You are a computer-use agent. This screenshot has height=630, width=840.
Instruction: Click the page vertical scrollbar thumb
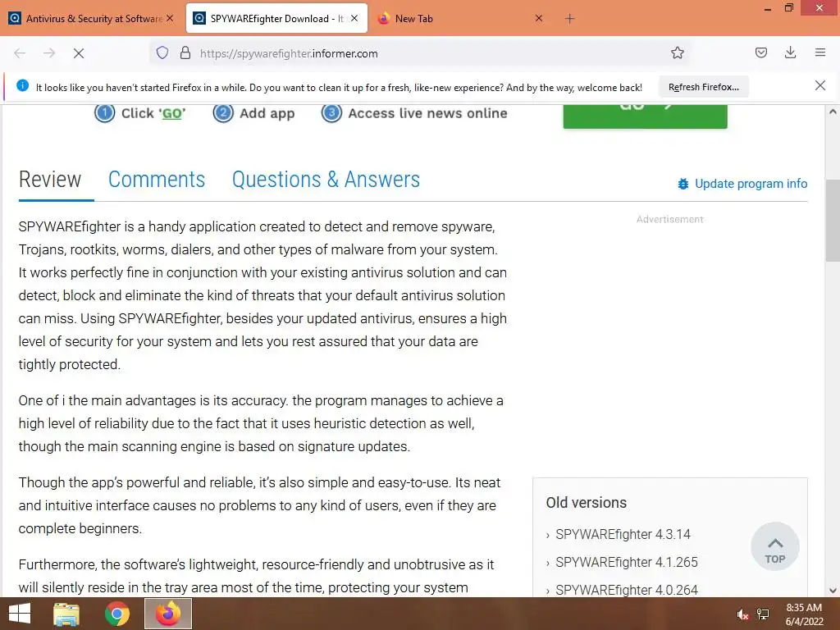coord(833,220)
